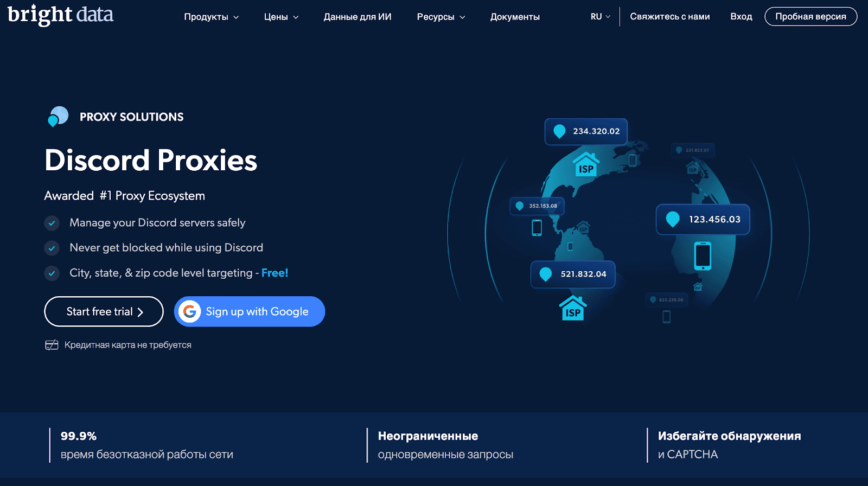Image resolution: width=868 pixels, height=486 pixels.
Task: Click Sign up with Google button
Action: point(250,311)
